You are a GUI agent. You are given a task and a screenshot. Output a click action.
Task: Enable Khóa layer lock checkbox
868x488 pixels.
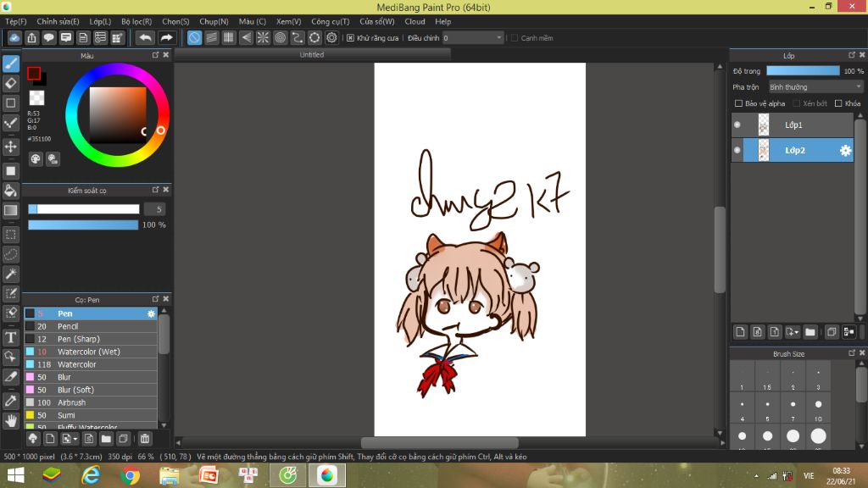838,103
